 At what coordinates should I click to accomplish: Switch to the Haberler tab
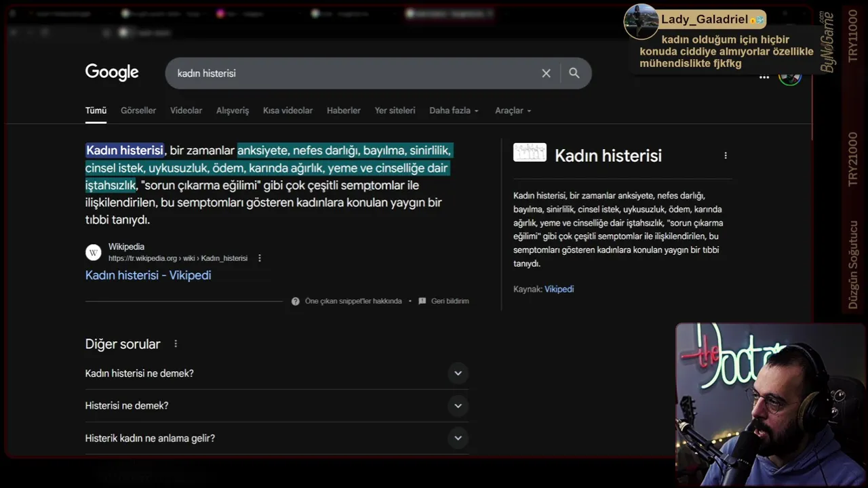pyautogui.click(x=344, y=110)
